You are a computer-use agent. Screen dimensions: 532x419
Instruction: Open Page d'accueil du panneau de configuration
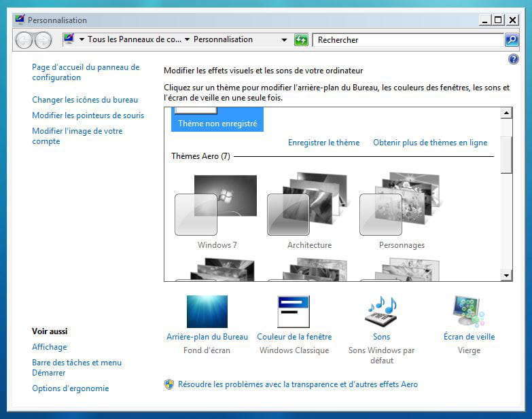point(86,72)
